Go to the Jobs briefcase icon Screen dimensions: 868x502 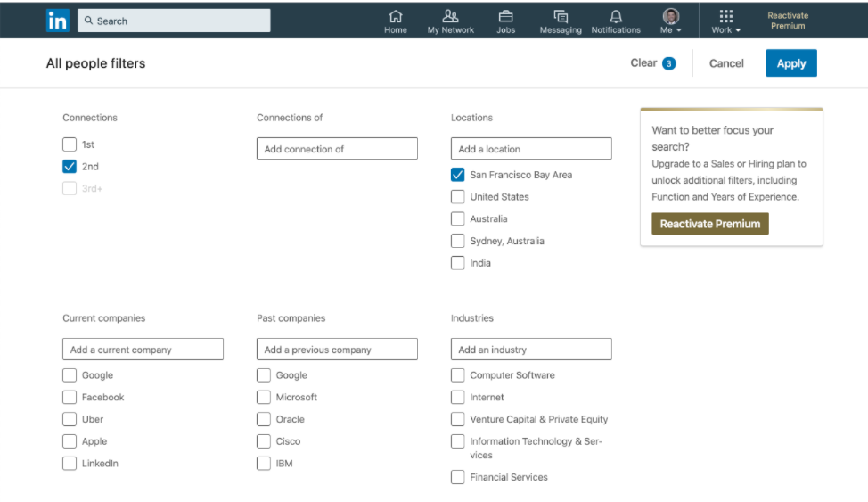point(505,16)
